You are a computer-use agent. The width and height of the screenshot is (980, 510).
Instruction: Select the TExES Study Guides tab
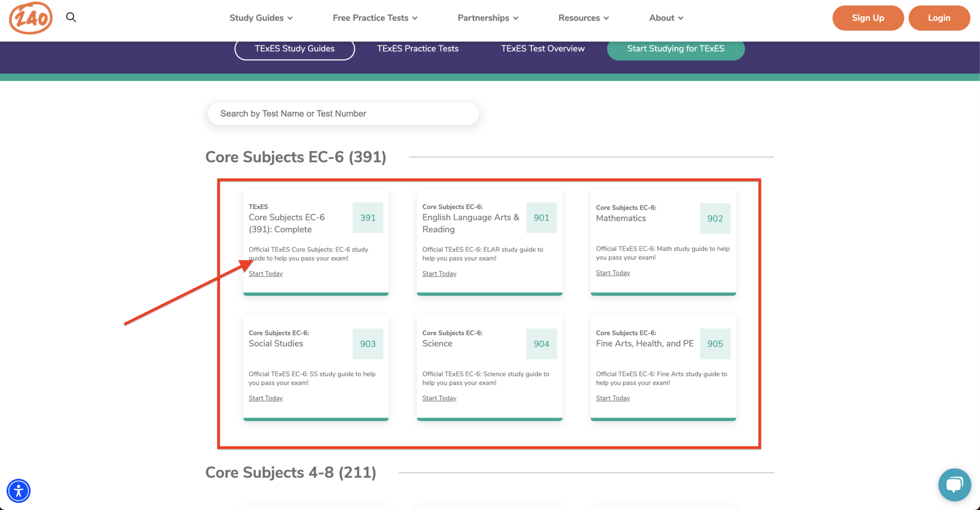click(294, 49)
